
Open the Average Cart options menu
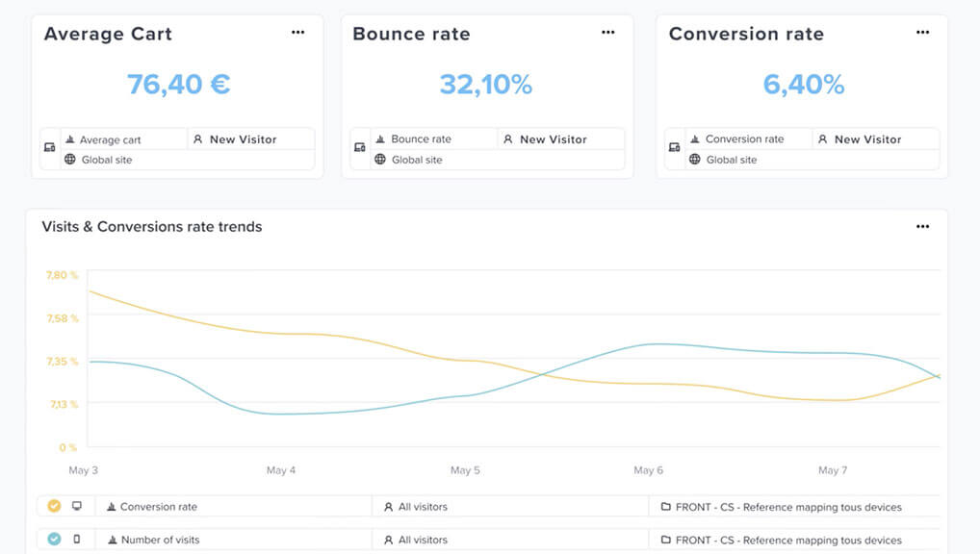click(x=298, y=32)
